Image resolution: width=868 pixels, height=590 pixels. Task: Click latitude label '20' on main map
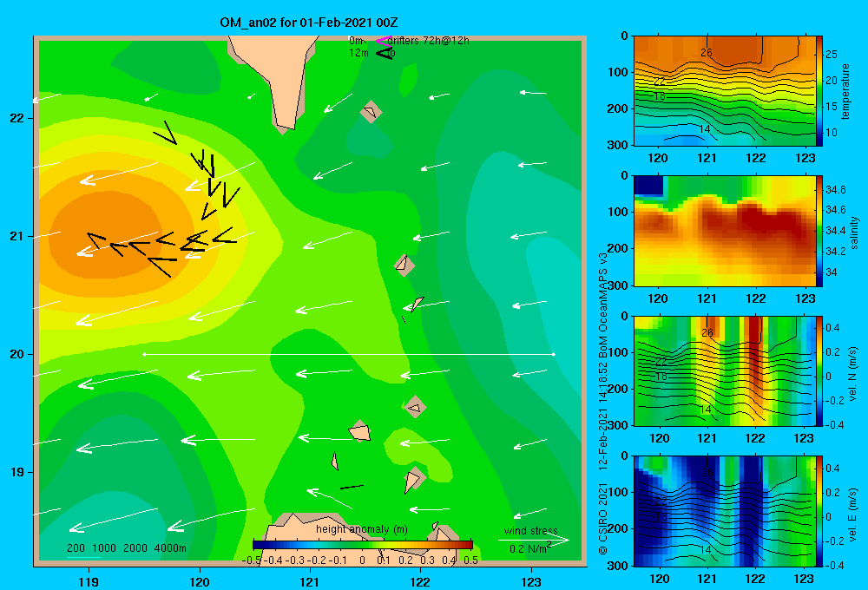(16, 354)
